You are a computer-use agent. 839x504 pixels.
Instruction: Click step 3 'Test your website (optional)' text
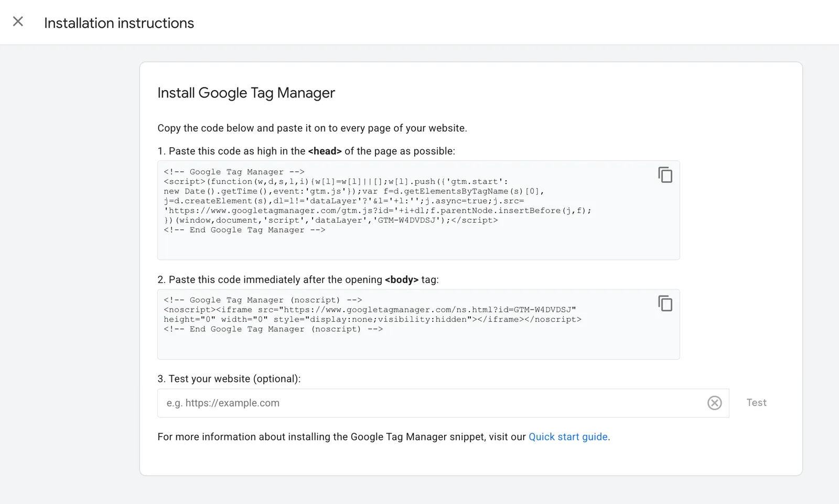229,379
